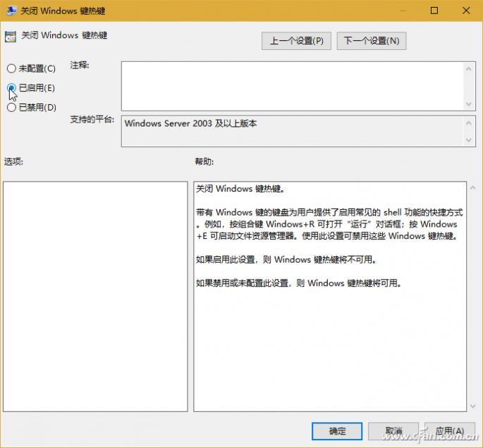Click the down arrow of the 帮助 pane scrollbar
The height and width of the screenshot is (448, 483).
point(473,406)
